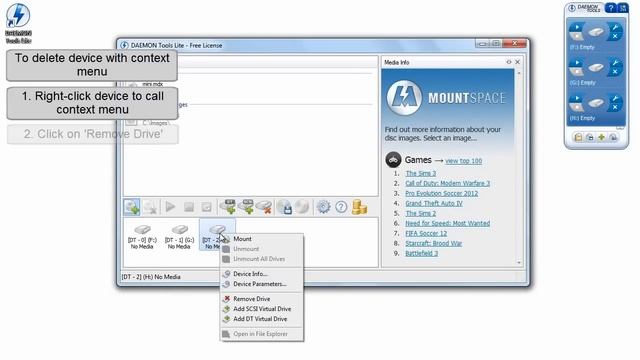Select the [DT - 1] (G:) drive
Viewport: 640px width, 360px height.
click(179, 237)
